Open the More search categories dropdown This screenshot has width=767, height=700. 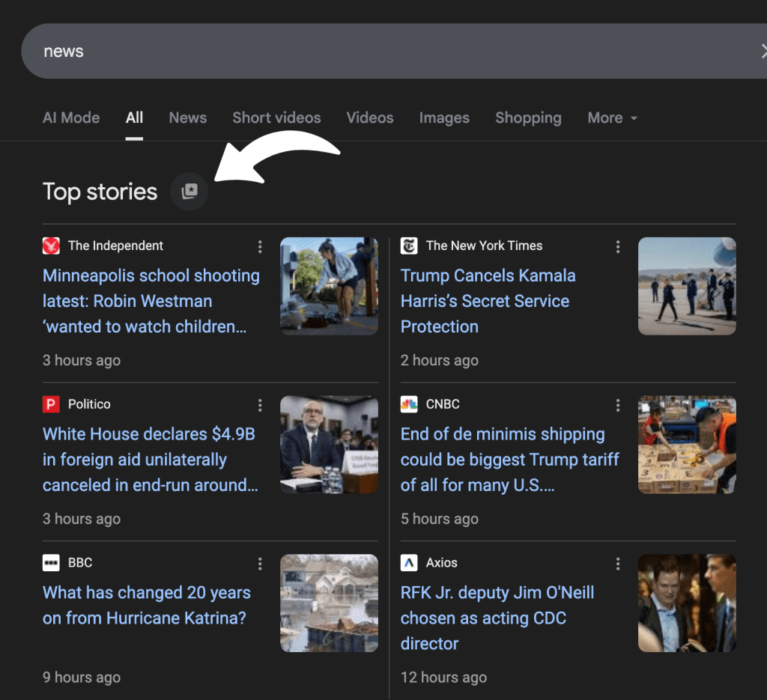[612, 118]
